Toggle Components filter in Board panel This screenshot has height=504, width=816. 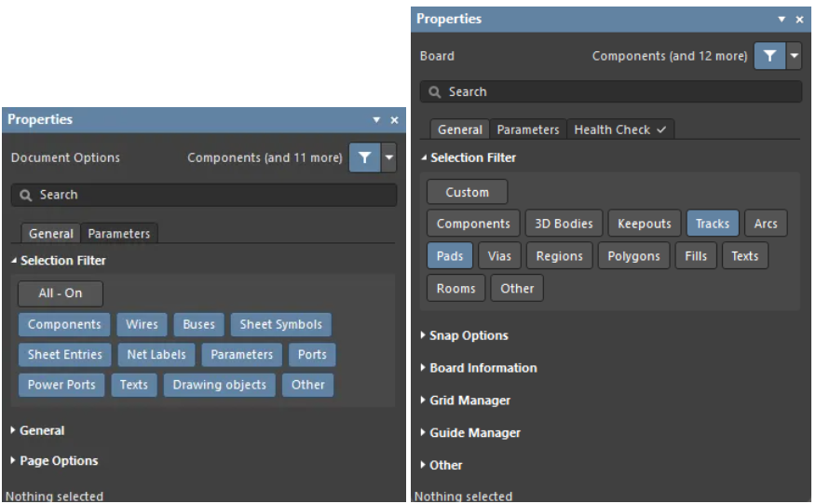point(473,224)
